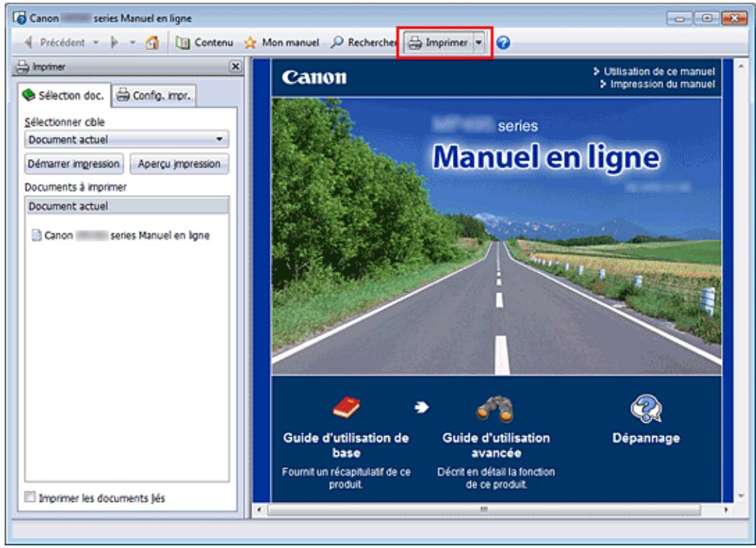Open the Contenu toolbar button
Viewport: 756px width, 548px height.
[x=204, y=43]
